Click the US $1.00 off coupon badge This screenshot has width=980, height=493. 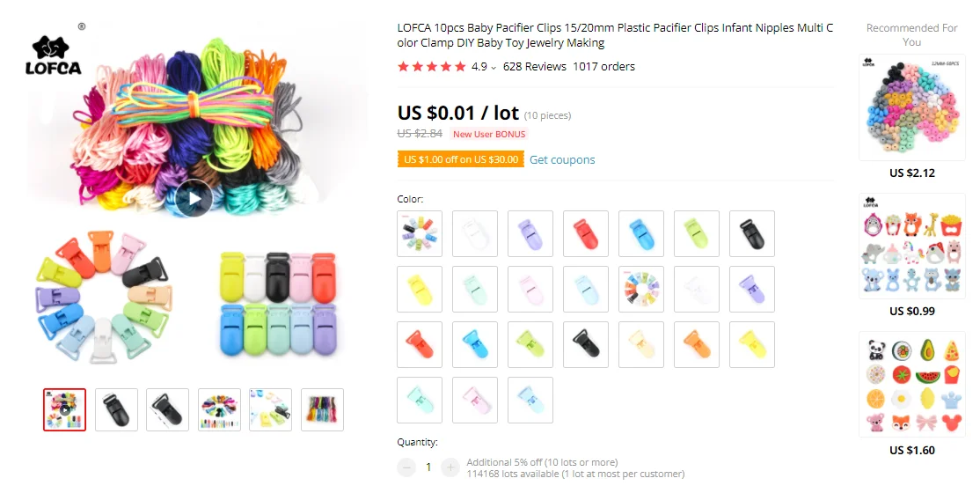point(461,159)
